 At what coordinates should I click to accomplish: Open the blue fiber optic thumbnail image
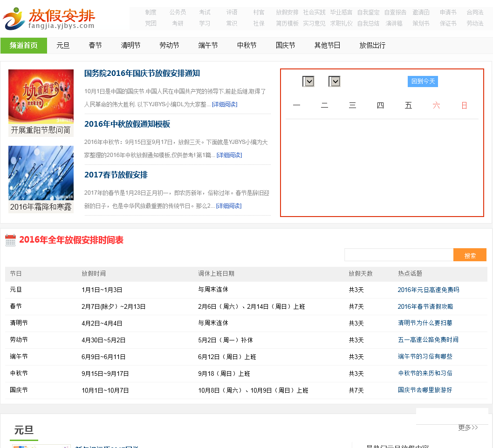(x=41, y=173)
